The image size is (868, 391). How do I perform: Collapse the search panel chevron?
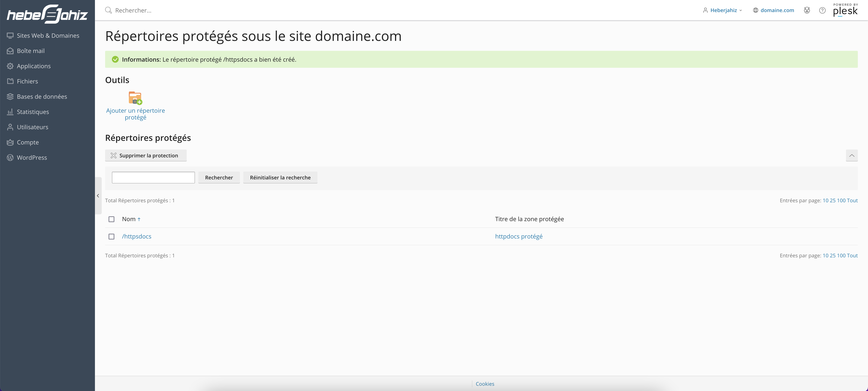[x=852, y=156]
